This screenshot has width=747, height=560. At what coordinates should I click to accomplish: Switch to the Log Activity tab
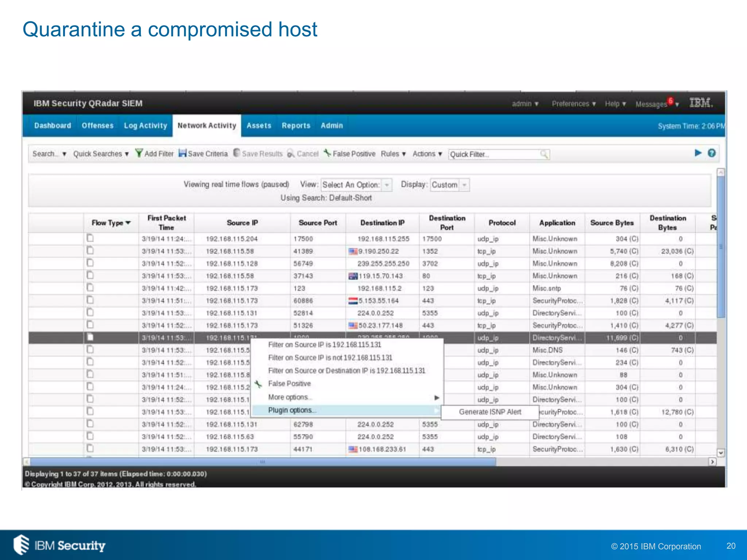click(x=146, y=126)
